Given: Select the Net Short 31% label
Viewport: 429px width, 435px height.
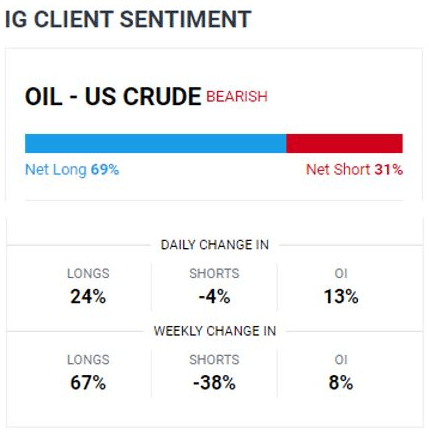Looking at the screenshot, I should click(x=354, y=169).
